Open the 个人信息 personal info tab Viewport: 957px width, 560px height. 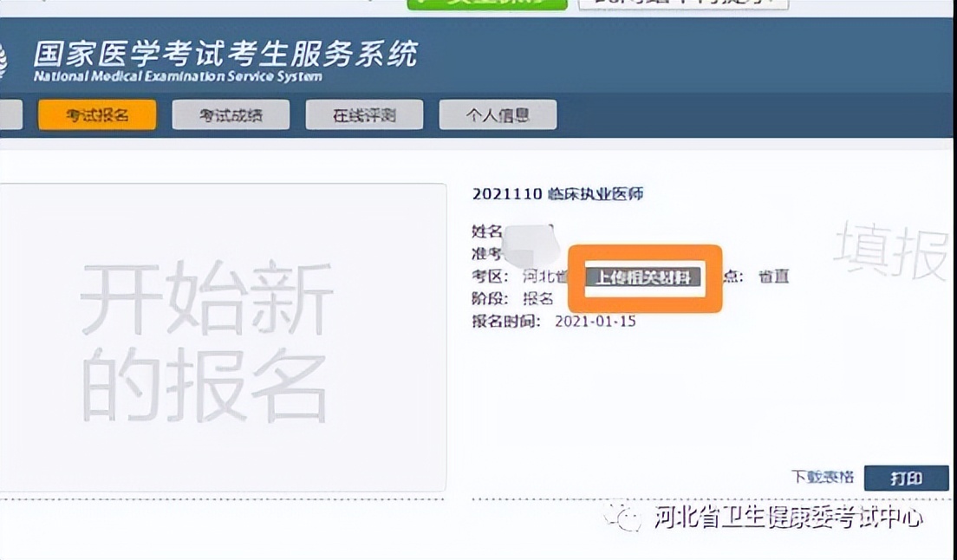point(498,114)
